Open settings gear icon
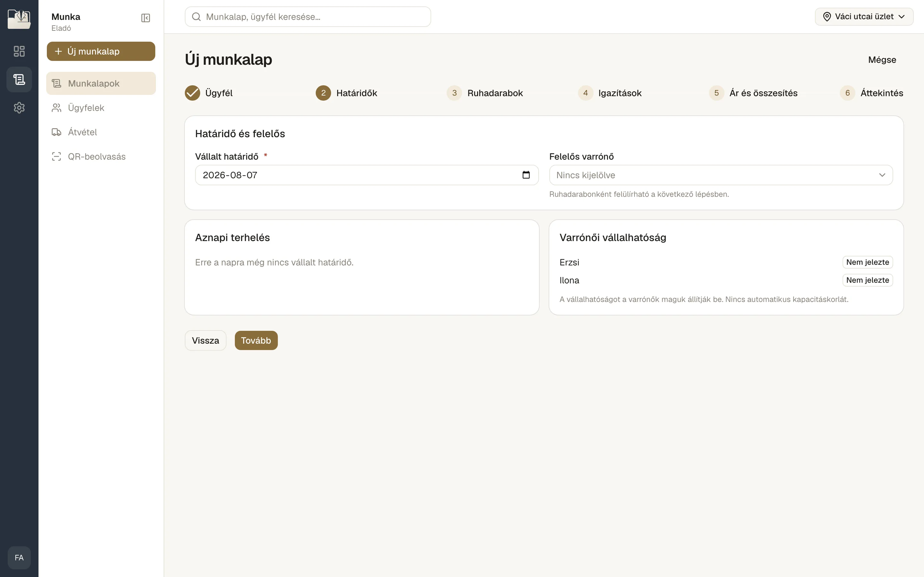Viewport: 924px width, 577px height. (19, 108)
